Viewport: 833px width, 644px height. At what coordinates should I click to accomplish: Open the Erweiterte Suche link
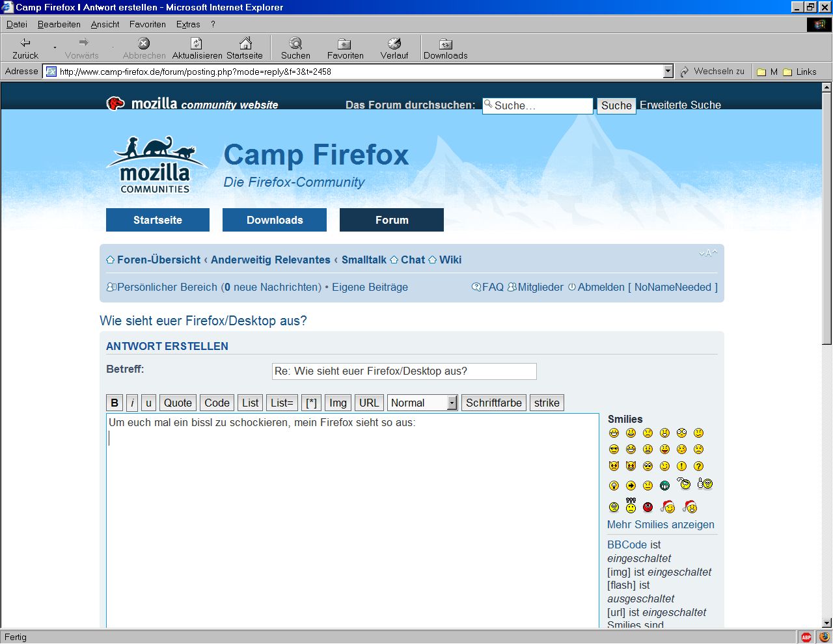680,105
